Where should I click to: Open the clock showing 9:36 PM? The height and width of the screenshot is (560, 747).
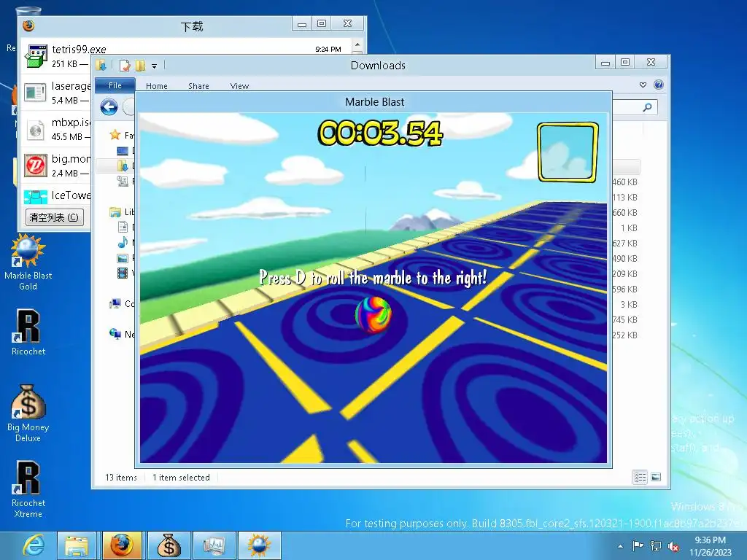point(710,546)
